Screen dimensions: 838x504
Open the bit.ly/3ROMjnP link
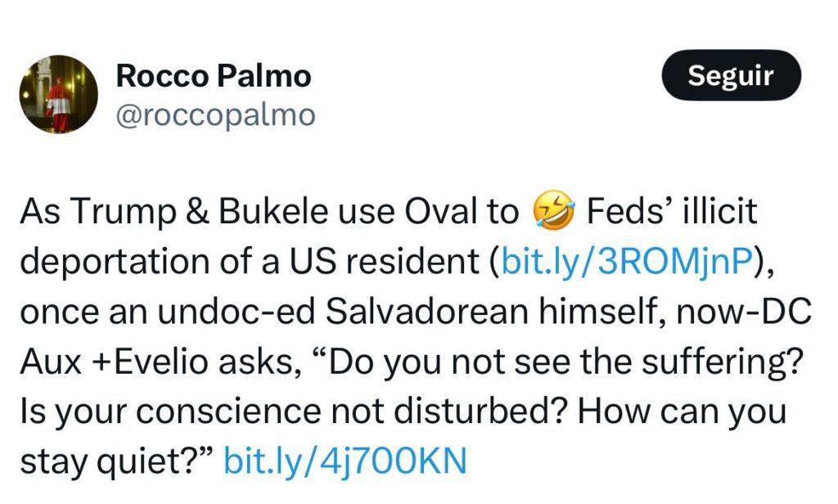[626, 262]
